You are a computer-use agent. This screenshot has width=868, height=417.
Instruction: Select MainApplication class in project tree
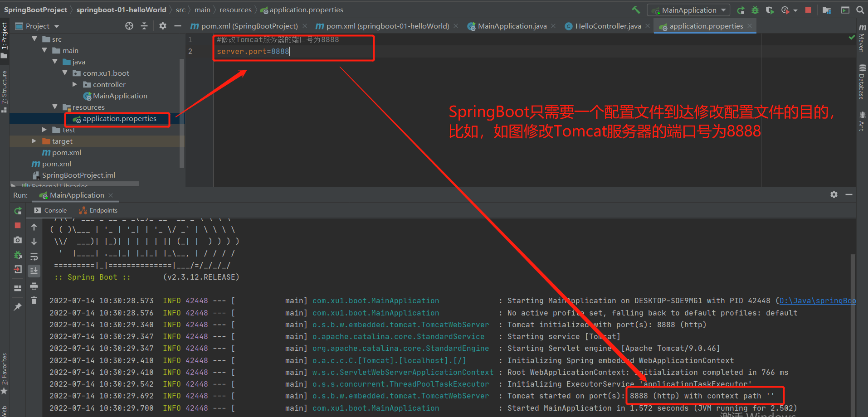pyautogui.click(x=115, y=96)
